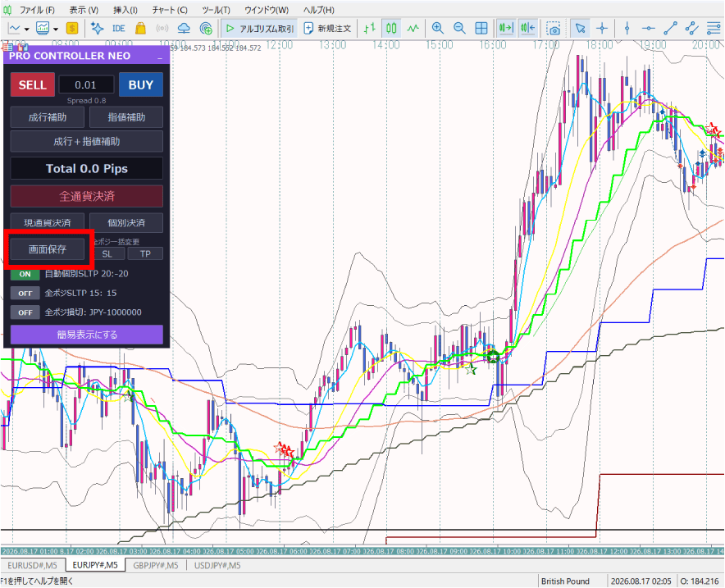Screen dimensions: 725x588
Task: Zoom in on the chart
Action: [x=437, y=29]
